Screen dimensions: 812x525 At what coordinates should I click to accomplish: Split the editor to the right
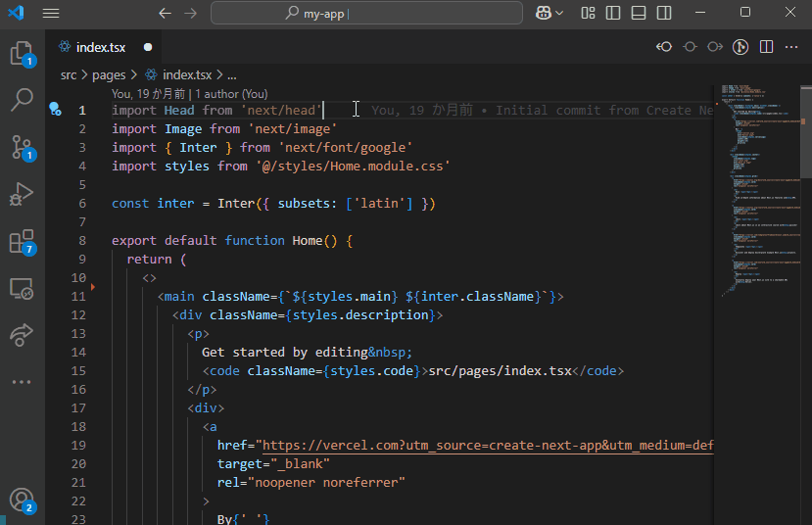point(766,47)
